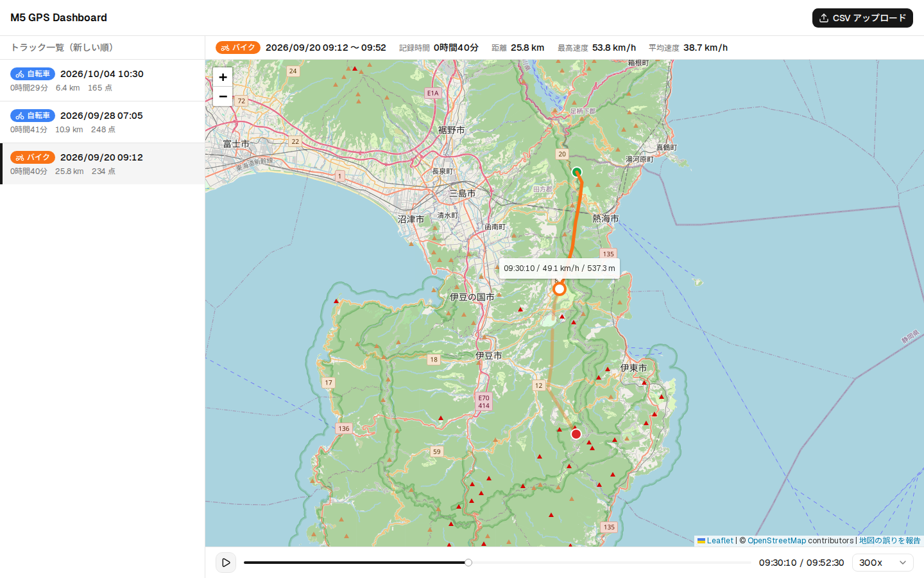
Task: Click the E1A expressway shield
Action: pyautogui.click(x=433, y=93)
